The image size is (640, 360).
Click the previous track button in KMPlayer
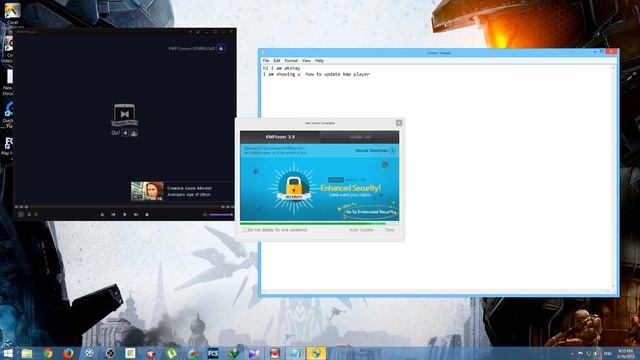point(113,214)
